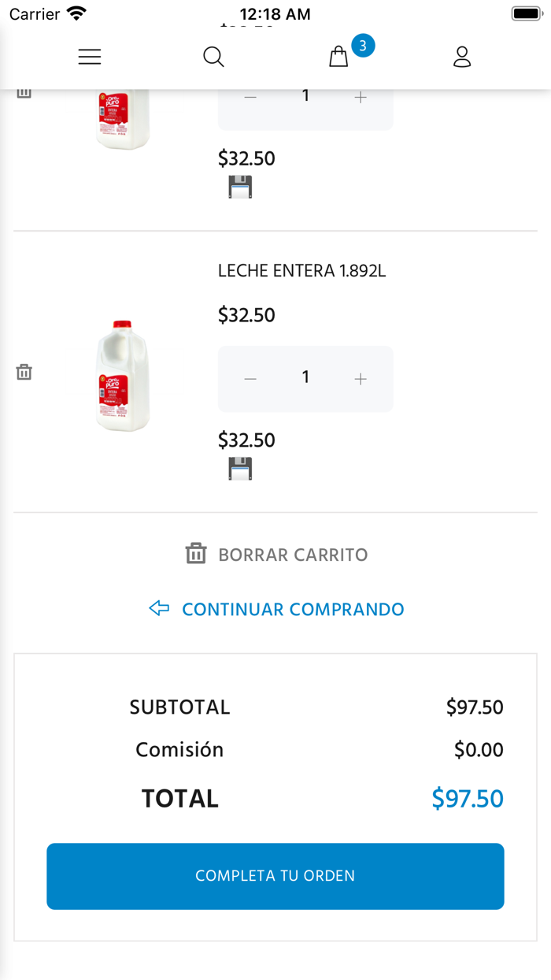Decrease quantity of the second milk item

coord(250,378)
